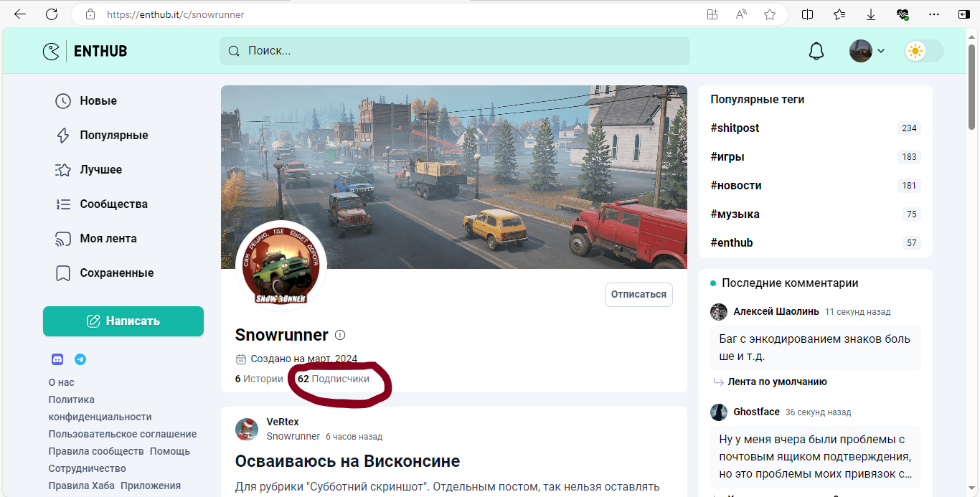Viewport: 980px width, 497px height.
Task: Open the #игры tag
Action: [727, 157]
